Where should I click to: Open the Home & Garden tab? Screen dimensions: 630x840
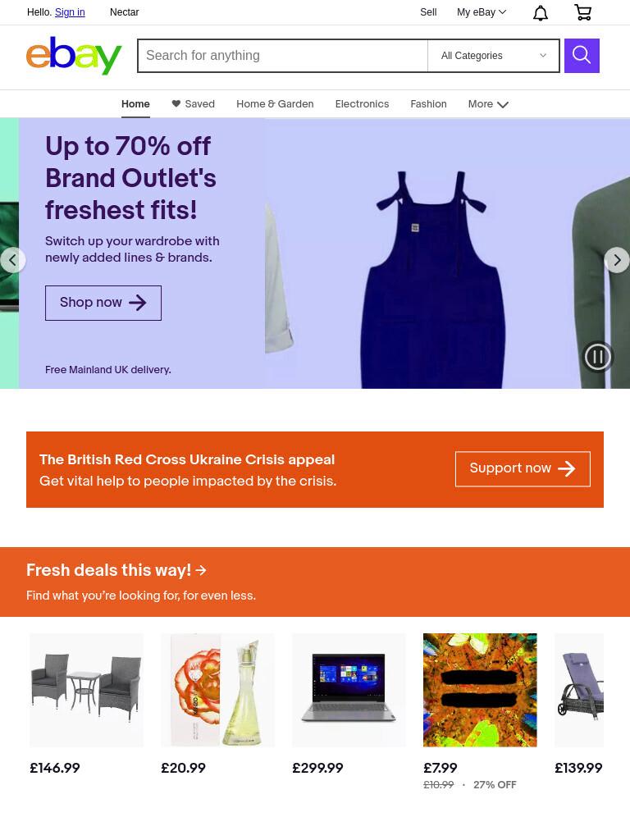(275, 104)
